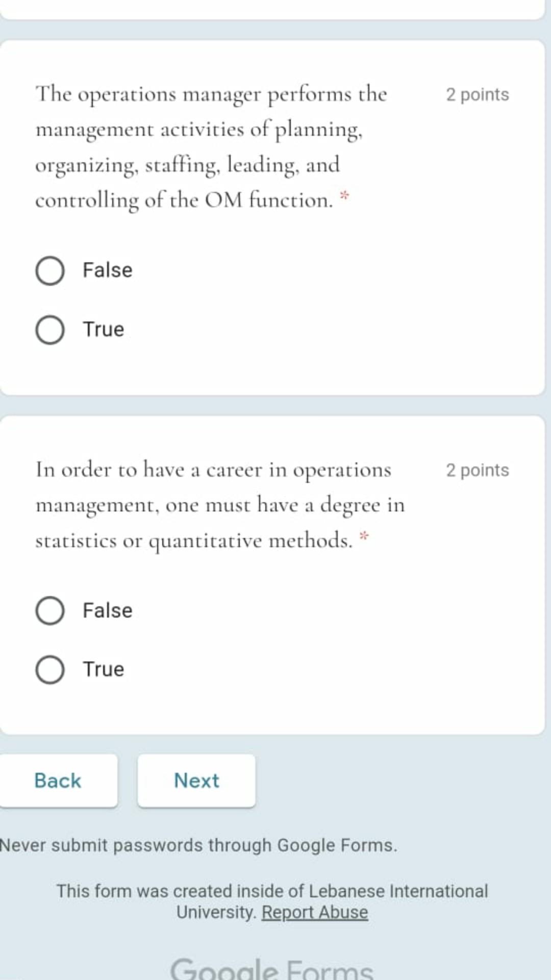Click the False label beside the first radio
The image size is (551, 980).
(106, 270)
